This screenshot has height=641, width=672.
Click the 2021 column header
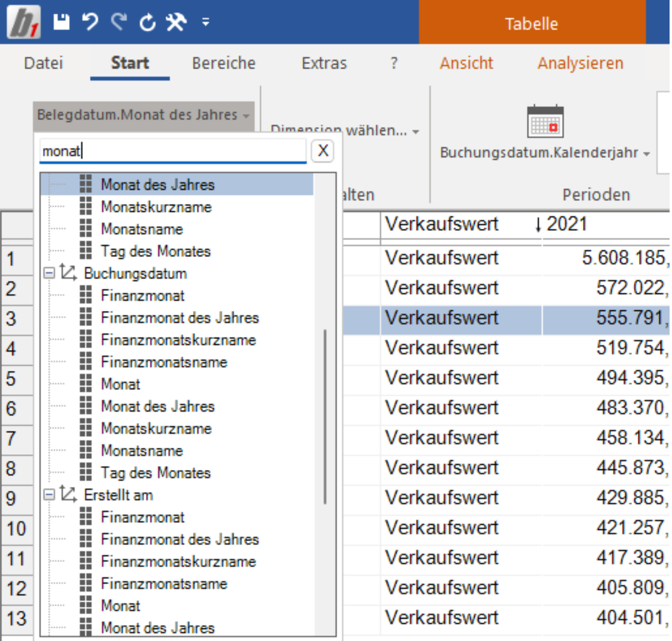coord(606,224)
